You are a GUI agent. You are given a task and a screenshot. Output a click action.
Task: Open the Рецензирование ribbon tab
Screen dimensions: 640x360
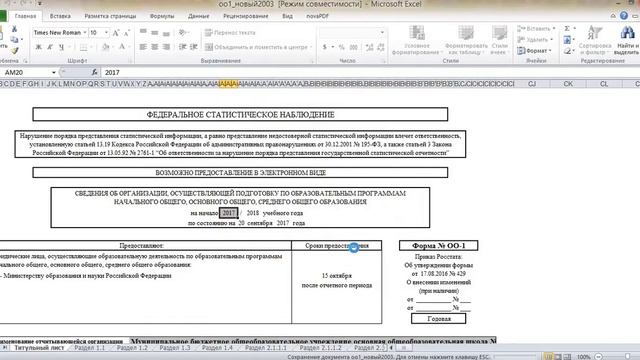(246, 16)
